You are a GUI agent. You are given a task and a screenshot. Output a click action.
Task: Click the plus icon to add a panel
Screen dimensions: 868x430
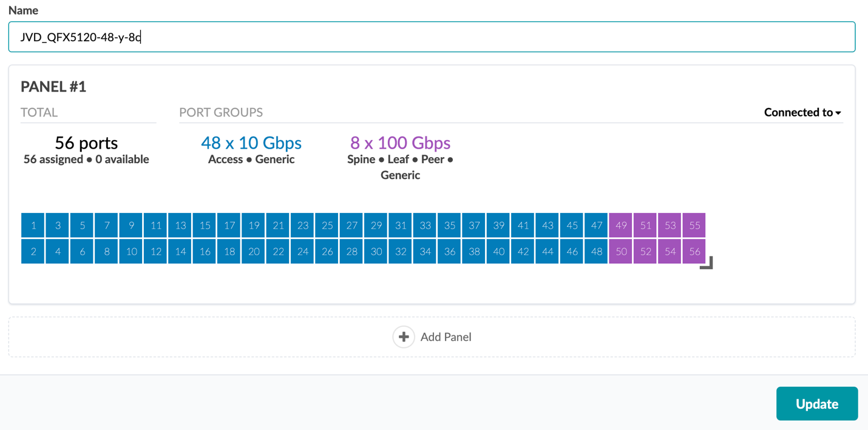[x=404, y=337]
